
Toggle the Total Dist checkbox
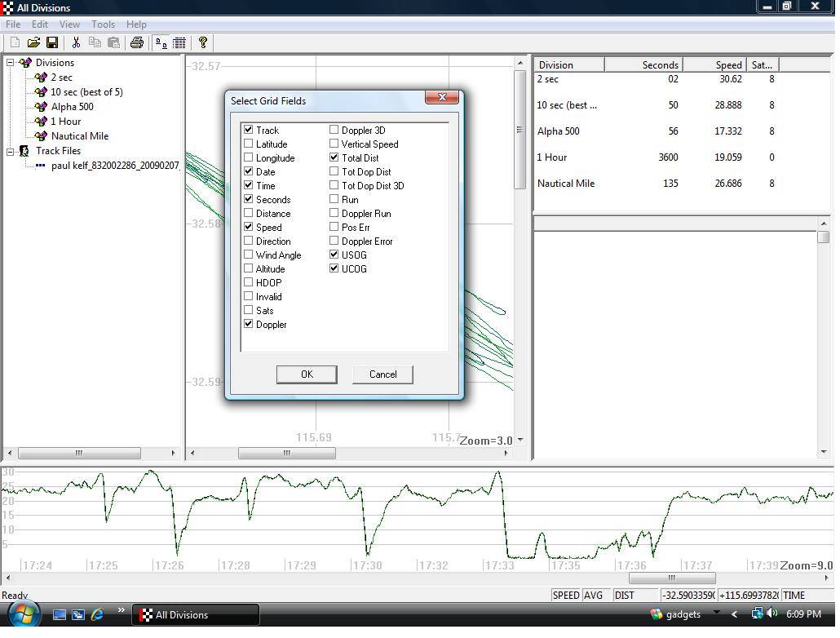coord(334,157)
